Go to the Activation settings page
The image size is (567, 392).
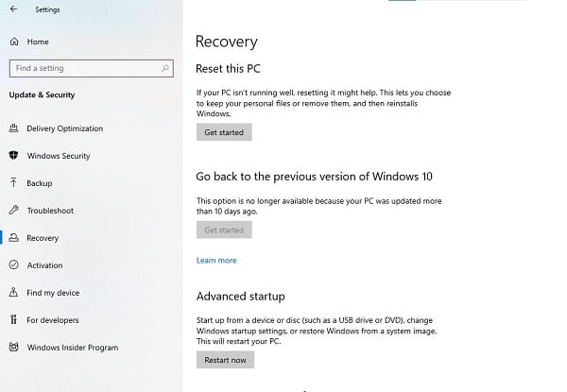tap(44, 265)
